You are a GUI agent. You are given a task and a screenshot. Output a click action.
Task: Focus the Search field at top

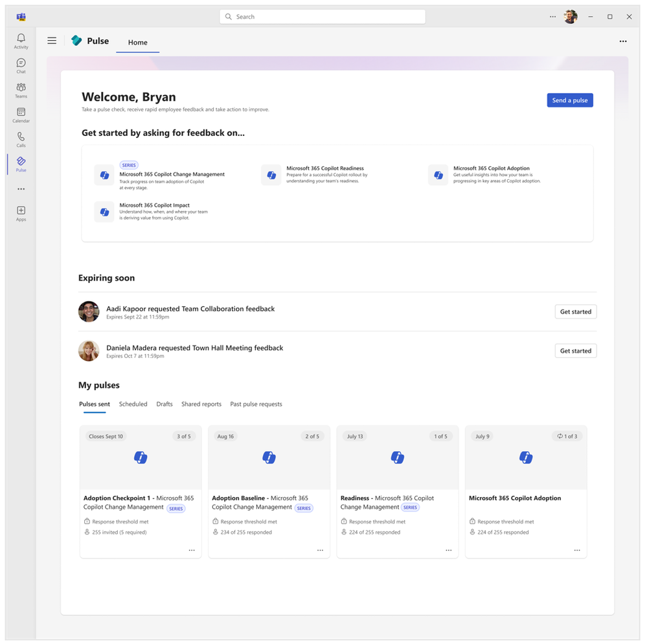tap(323, 17)
